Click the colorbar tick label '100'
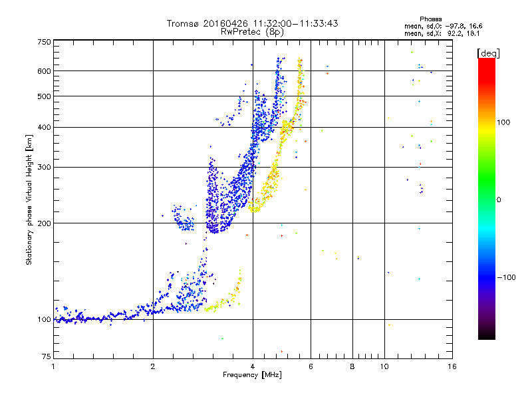Screen dimensions: 532x399 503,122
